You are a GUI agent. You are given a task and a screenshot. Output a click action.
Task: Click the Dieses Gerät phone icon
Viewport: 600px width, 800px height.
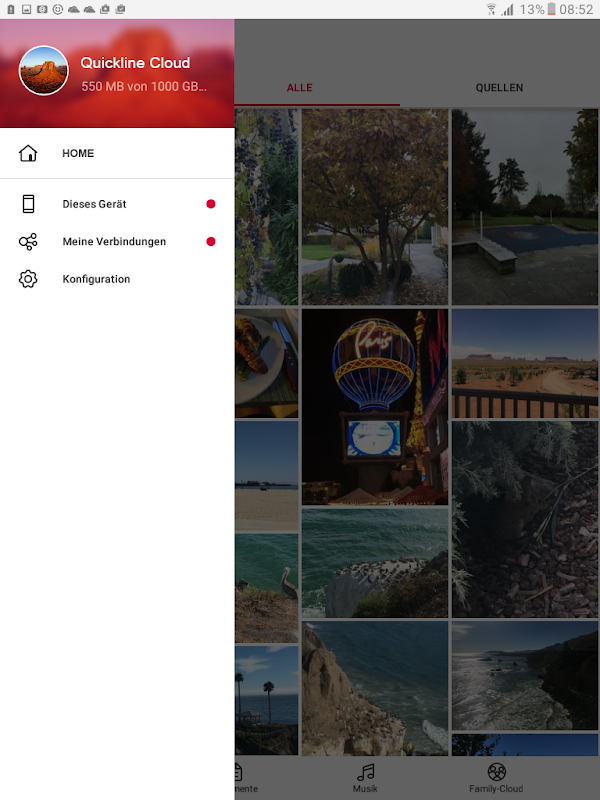(x=29, y=204)
